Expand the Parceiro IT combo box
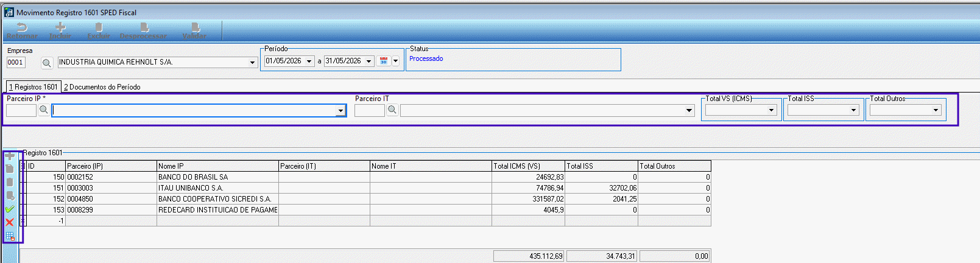The width and height of the screenshot is (980, 263). click(689, 111)
